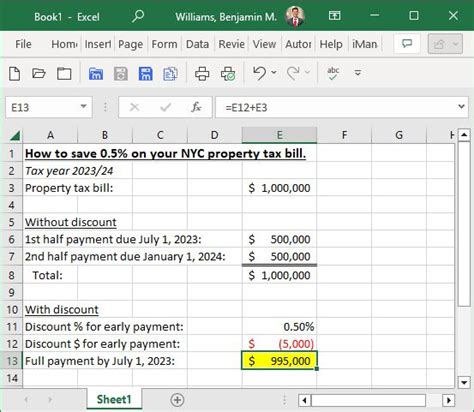
Task: Switch to the Review tab
Action: tap(231, 44)
